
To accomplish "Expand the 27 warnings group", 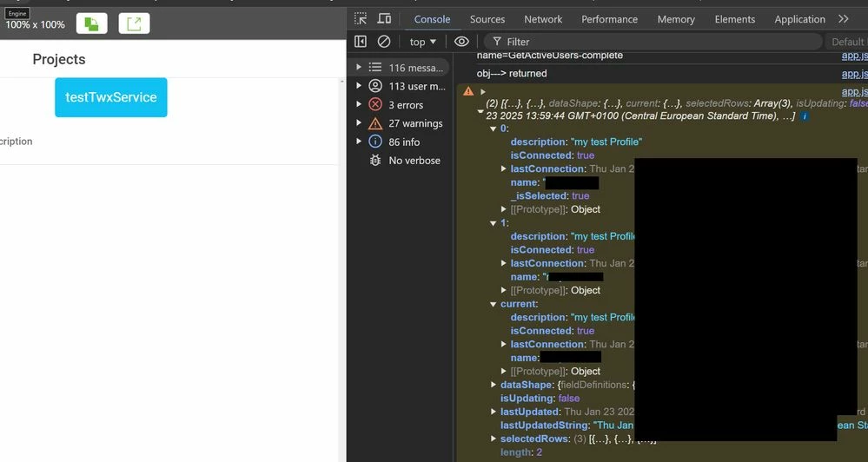I will pos(359,122).
